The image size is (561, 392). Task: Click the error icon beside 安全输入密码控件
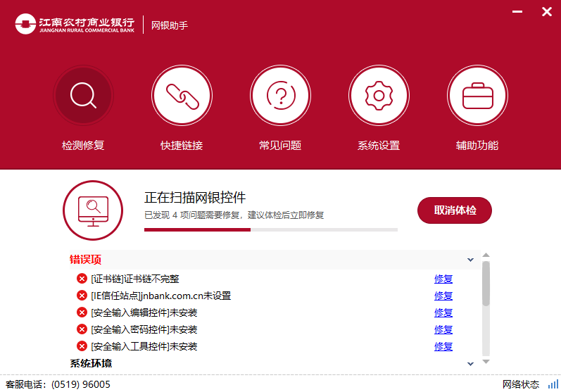tap(82, 329)
